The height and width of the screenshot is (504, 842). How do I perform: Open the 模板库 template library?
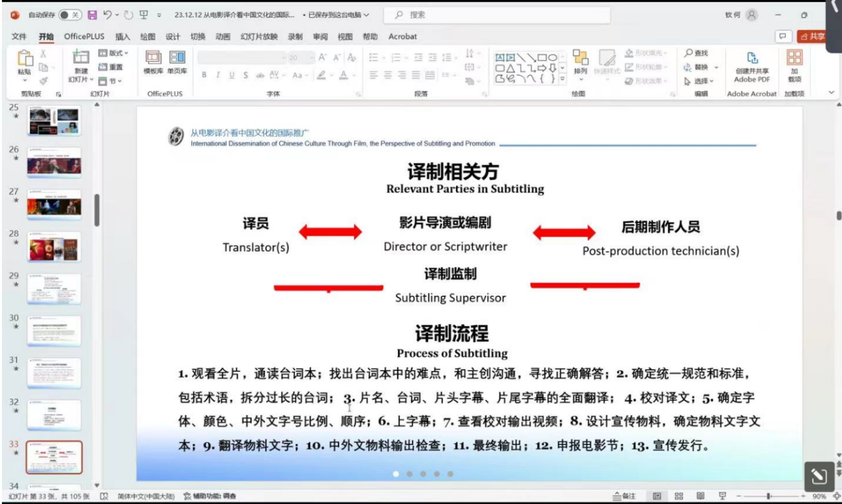(x=153, y=62)
